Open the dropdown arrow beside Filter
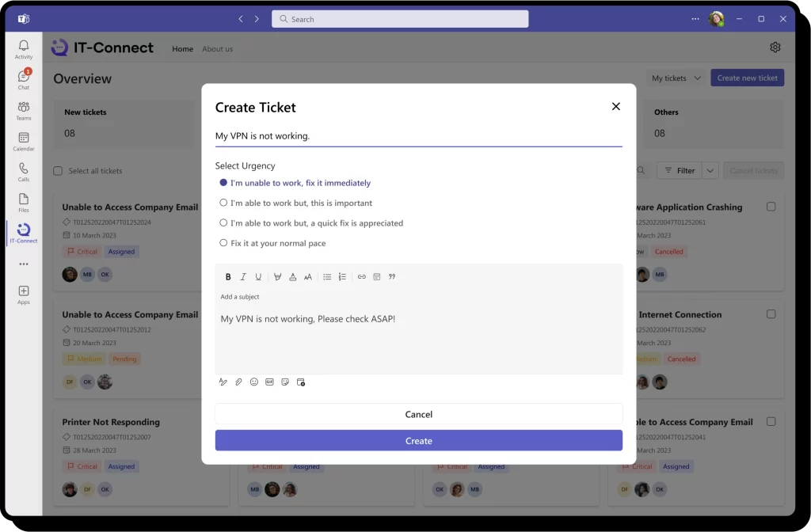811x532 pixels. click(710, 170)
